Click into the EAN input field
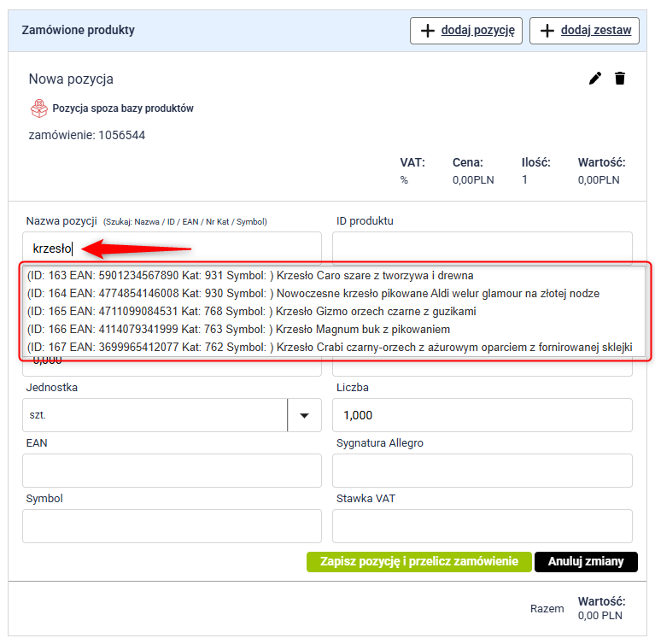This screenshot has width=655, height=644. [x=172, y=471]
